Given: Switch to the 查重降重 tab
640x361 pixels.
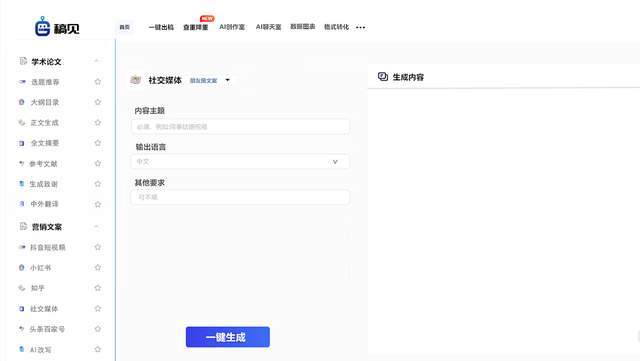Looking at the screenshot, I should pyautogui.click(x=196, y=27).
